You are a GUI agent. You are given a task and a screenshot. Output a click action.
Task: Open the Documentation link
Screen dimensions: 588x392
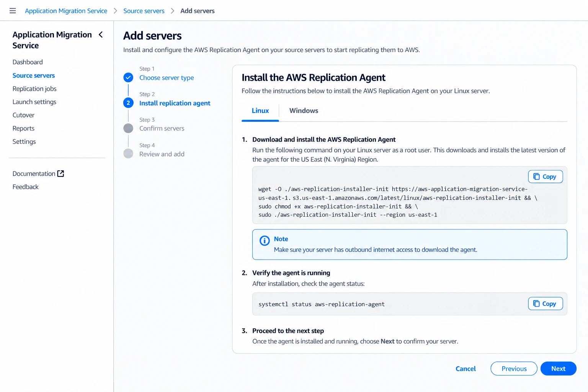(34, 174)
